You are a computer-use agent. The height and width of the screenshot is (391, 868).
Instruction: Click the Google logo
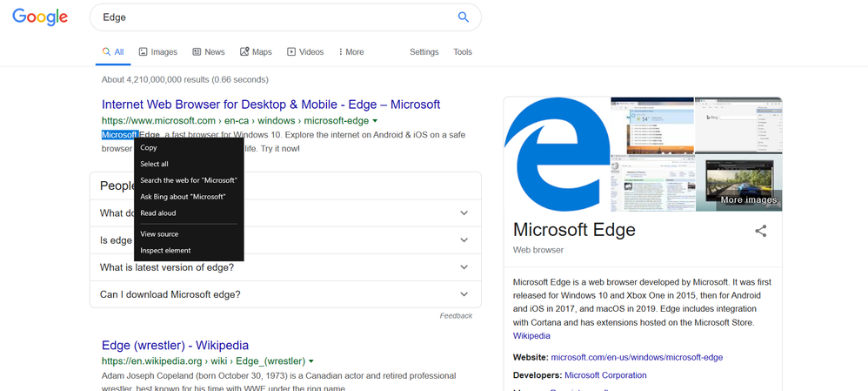[40, 17]
